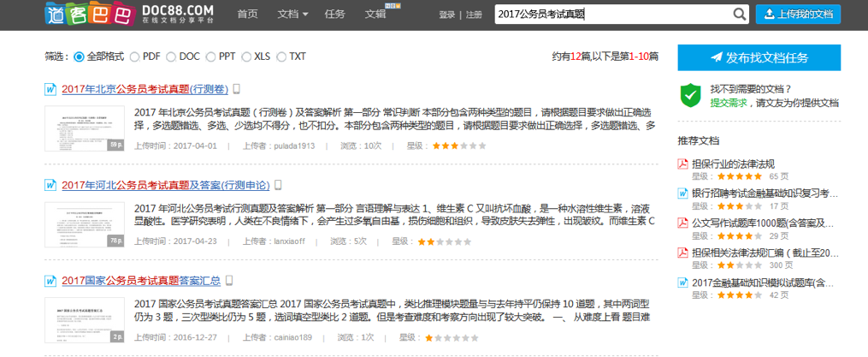Open the 首页 navigation item
Viewport: 868px width, 357px height.
point(247,15)
